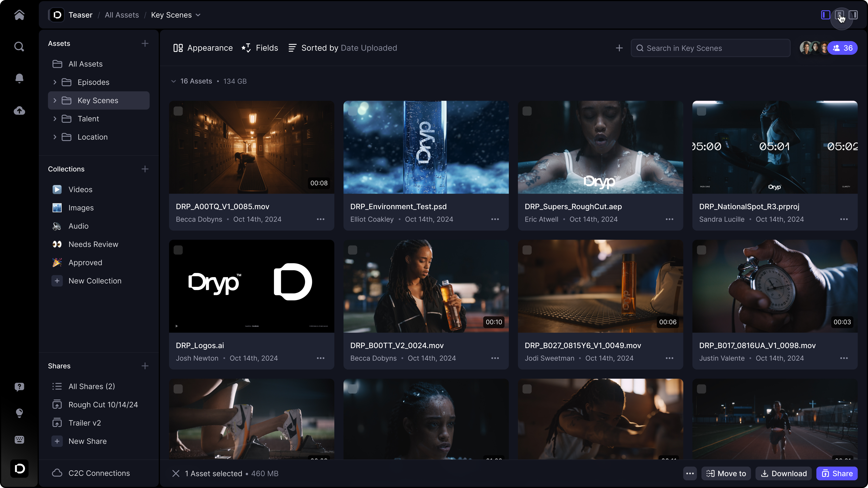Open the Fields menu
The width and height of the screenshot is (868, 488).
coord(260,48)
